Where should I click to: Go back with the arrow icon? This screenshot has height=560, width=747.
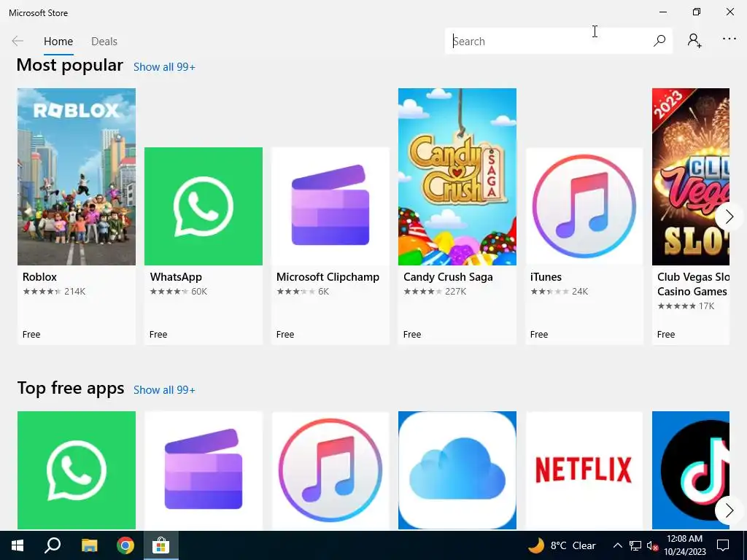(x=18, y=41)
